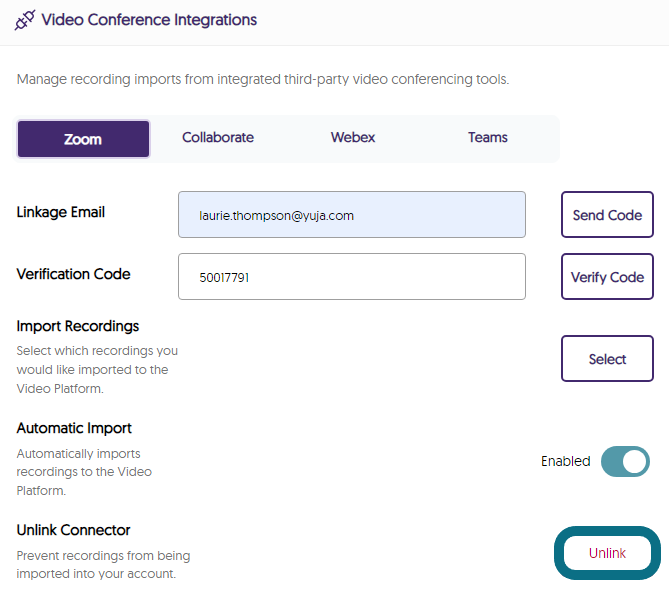Click the Import Recordings heading
The height and width of the screenshot is (596, 669).
click(x=78, y=326)
